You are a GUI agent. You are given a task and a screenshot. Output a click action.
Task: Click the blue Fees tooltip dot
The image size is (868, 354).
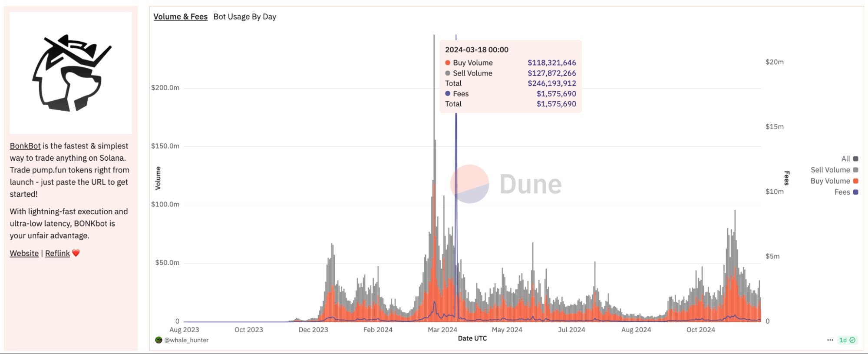point(448,93)
